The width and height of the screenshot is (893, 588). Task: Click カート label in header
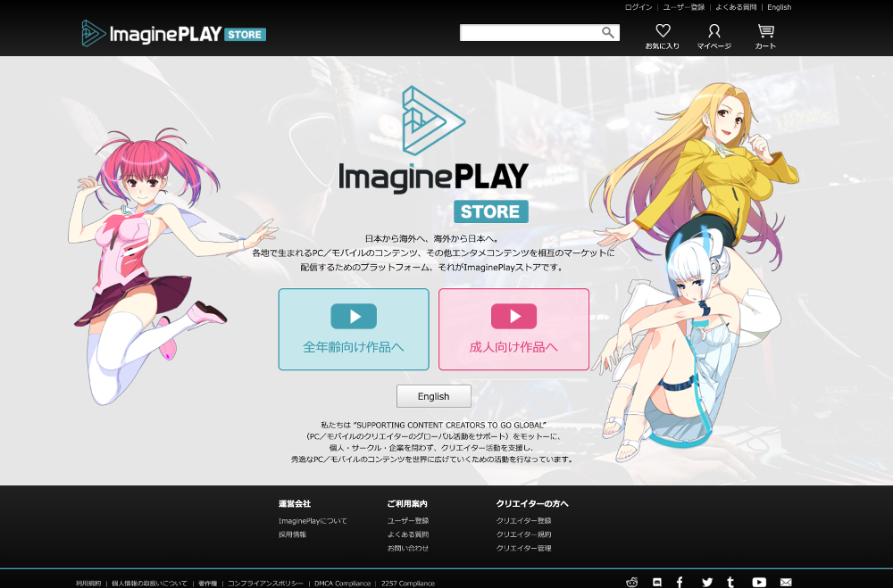coord(765,46)
